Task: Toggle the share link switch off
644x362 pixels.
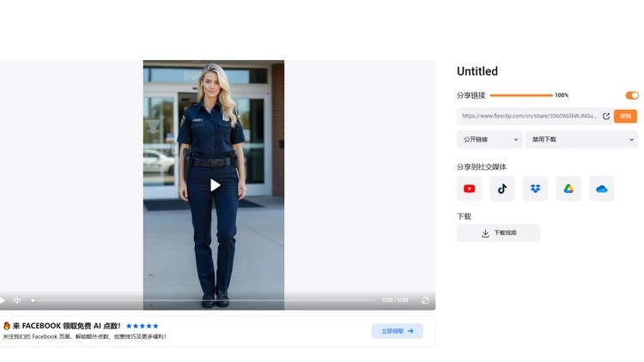Action: coord(632,95)
